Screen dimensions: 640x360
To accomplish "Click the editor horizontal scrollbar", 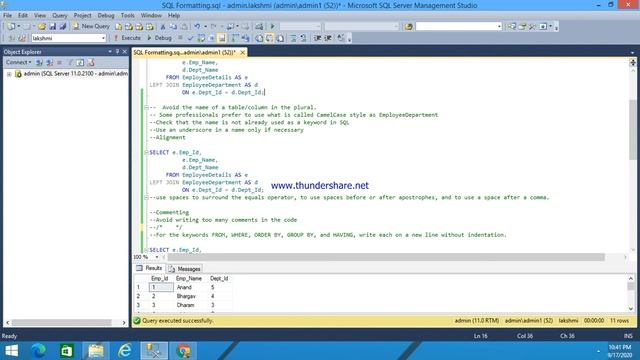I will click(x=386, y=257).
